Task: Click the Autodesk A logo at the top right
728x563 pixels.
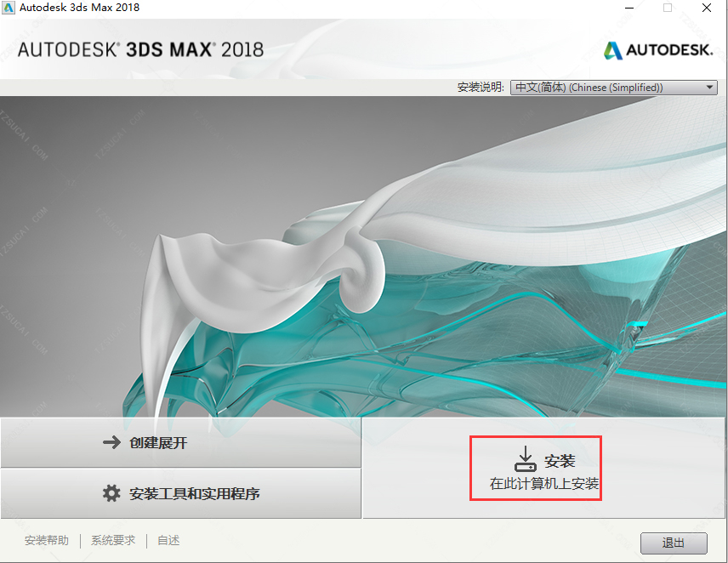Action: [x=613, y=50]
